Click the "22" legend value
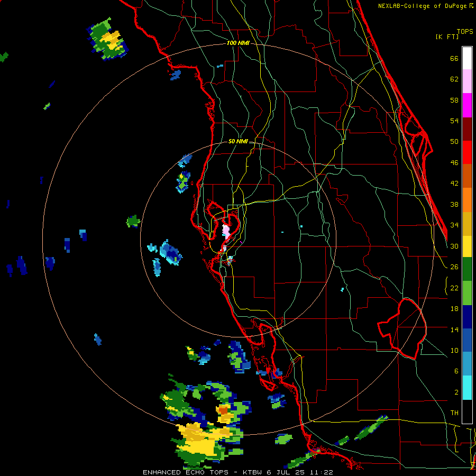The image size is (476, 476). point(454,288)
